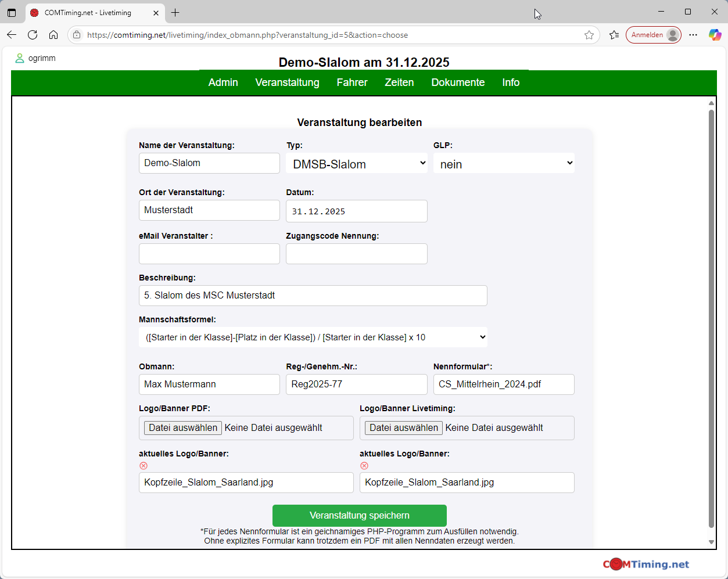728x579 pixels.
Task: Click the vertical scrollbar thumb
Action: [x=711, y=319]
